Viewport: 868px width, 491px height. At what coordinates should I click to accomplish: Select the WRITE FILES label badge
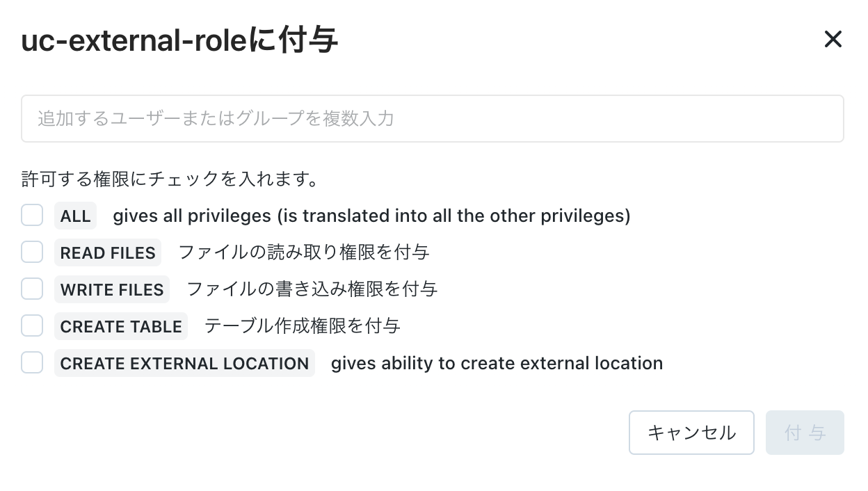pos(111,289)
